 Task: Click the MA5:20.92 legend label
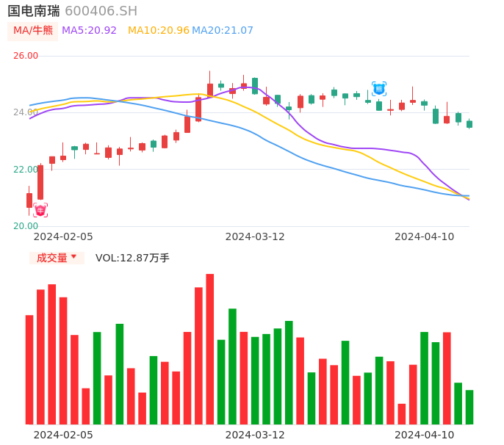pyautogui.click(x=89, y=31)
